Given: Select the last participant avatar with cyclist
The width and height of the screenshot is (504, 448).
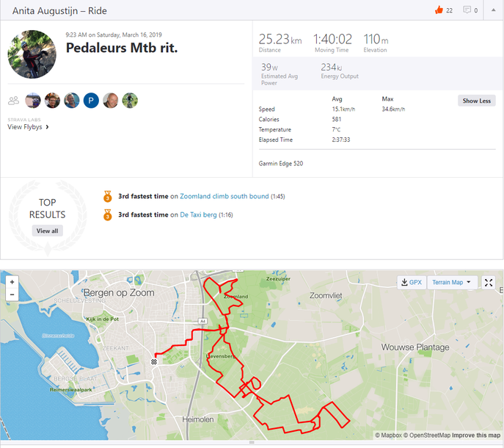Looking at the screenshot, I should pyautogui.click(x=130, y=101).
